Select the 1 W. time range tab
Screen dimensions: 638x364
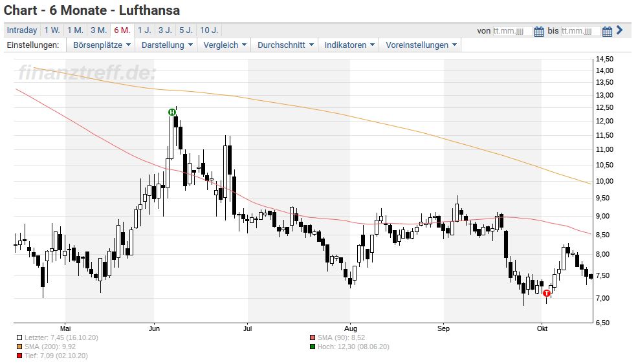click(52, 30)
